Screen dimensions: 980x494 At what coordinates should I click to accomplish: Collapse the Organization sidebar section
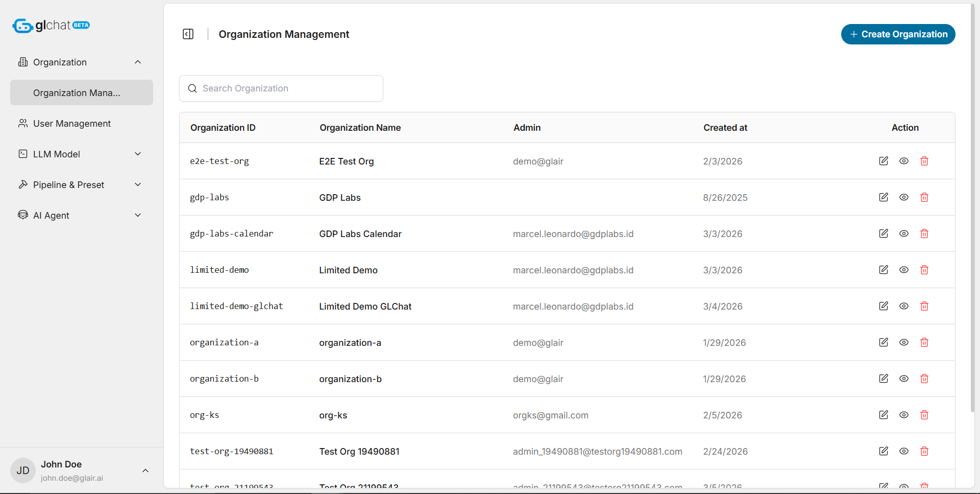pos(137,62)
